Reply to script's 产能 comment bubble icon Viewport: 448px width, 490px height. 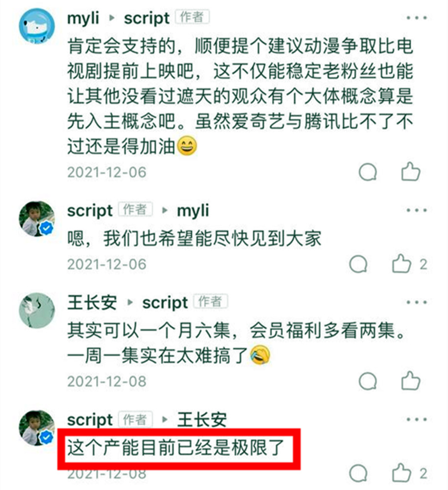[358, 473]
